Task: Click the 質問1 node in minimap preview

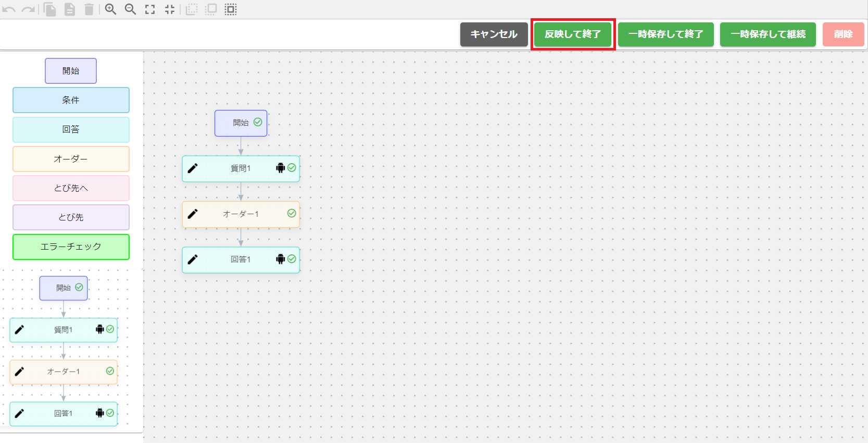Action: (x=64, y=330)
